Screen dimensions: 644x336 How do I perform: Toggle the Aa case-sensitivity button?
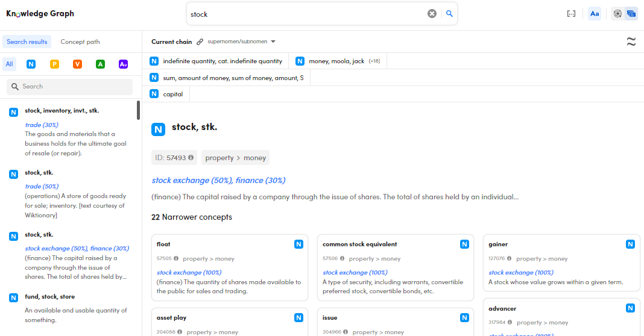click(595, 14)
